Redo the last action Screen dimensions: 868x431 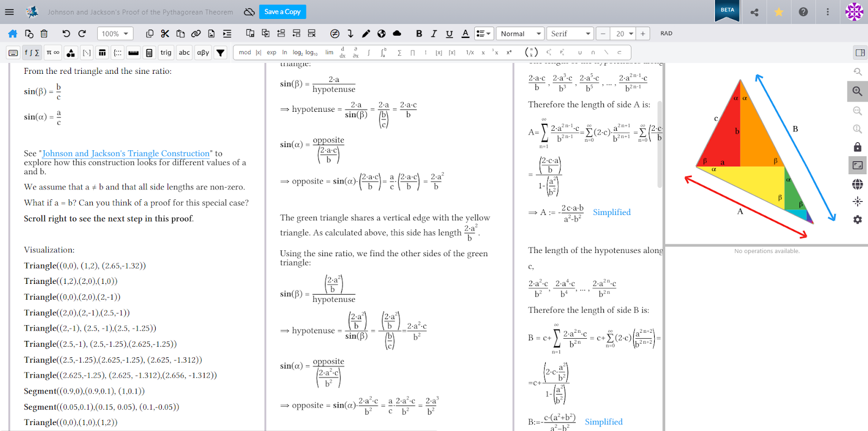82,34
